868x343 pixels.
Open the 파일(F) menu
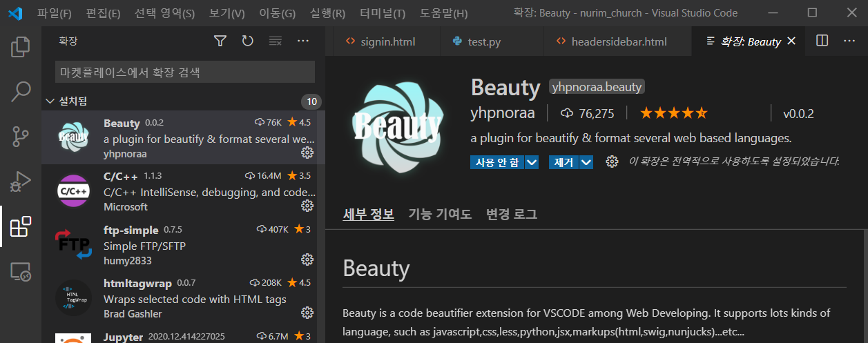coord(55,13)
